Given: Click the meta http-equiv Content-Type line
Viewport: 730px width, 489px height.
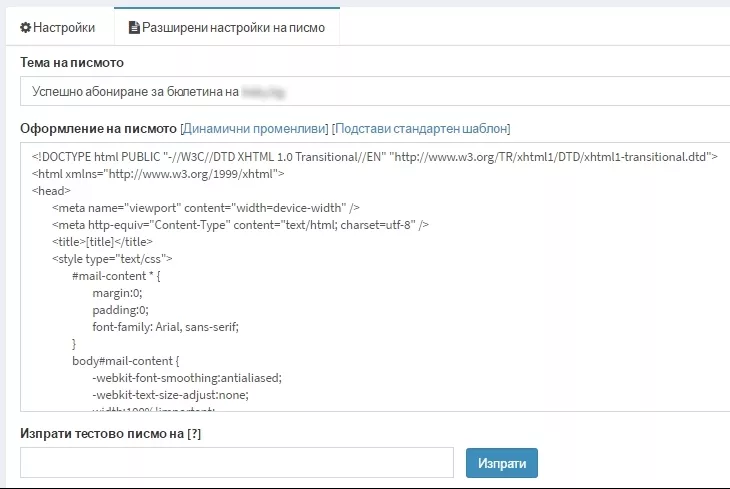Looking at the screenshot, I should (240, 225).
